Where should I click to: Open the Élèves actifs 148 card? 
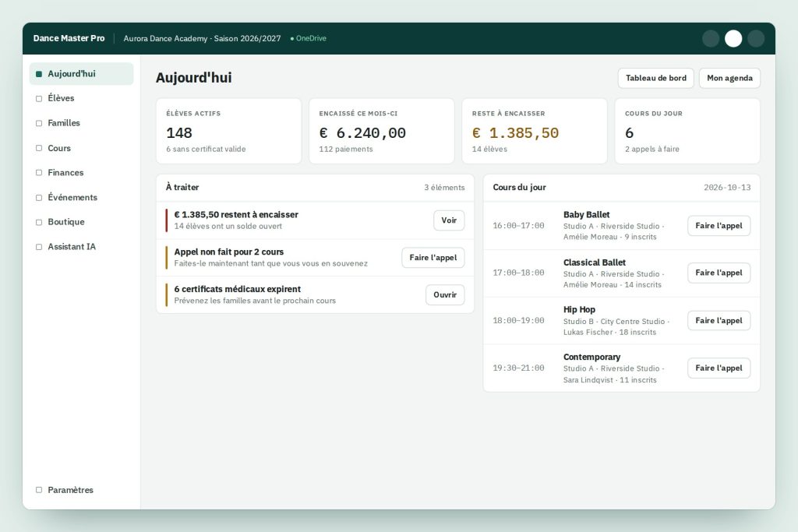click(228, 131)
